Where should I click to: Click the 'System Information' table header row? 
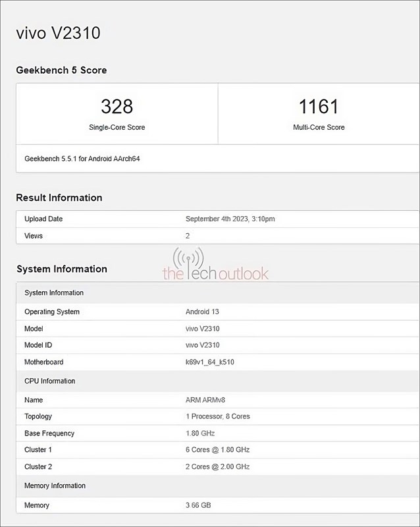218,292
